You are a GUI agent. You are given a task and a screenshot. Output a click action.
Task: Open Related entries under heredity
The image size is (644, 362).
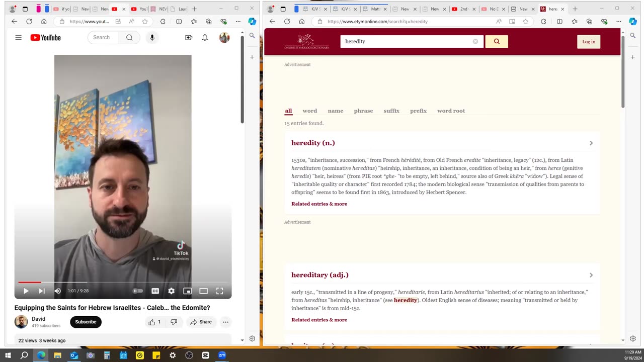pos(319,204)
